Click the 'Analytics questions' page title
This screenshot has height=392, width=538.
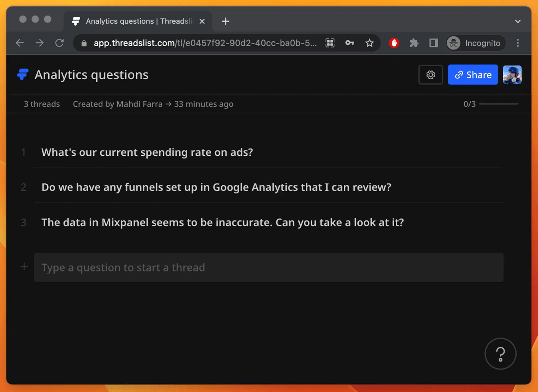91,75
